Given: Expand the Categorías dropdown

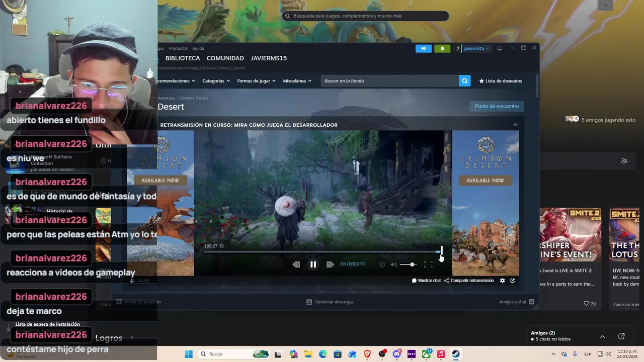Looking at the screenshot, I should pos(216,81).
